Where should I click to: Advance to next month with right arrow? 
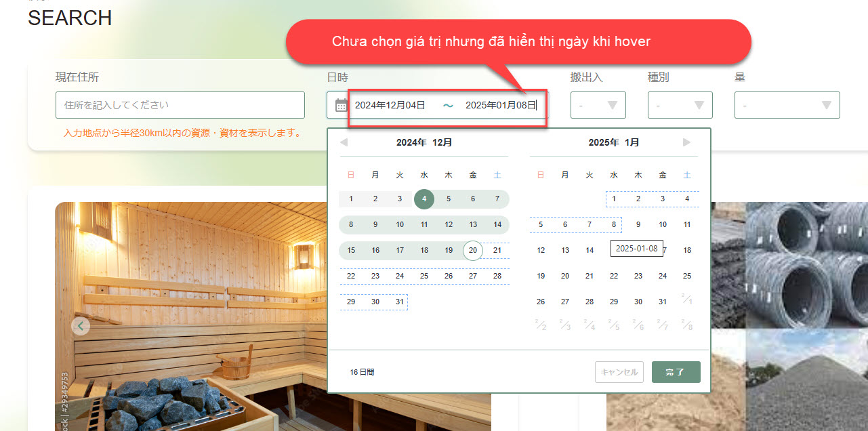click(686, 142)
